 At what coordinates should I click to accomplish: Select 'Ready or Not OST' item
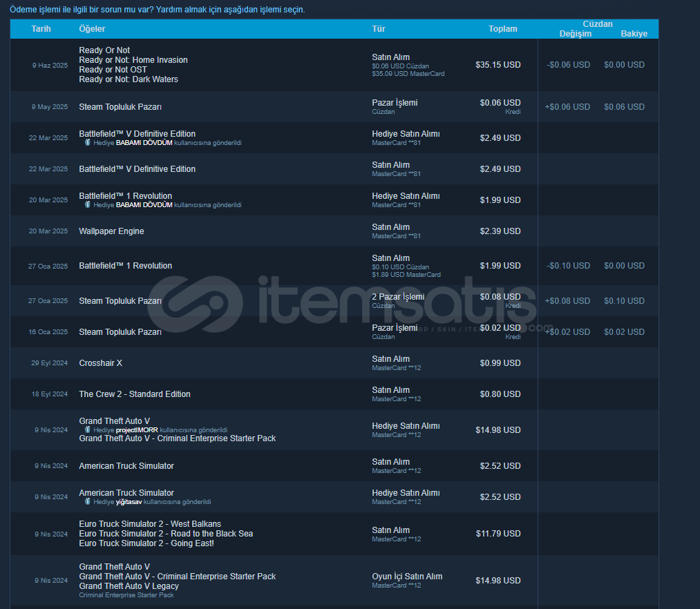(x=113, y=70)
